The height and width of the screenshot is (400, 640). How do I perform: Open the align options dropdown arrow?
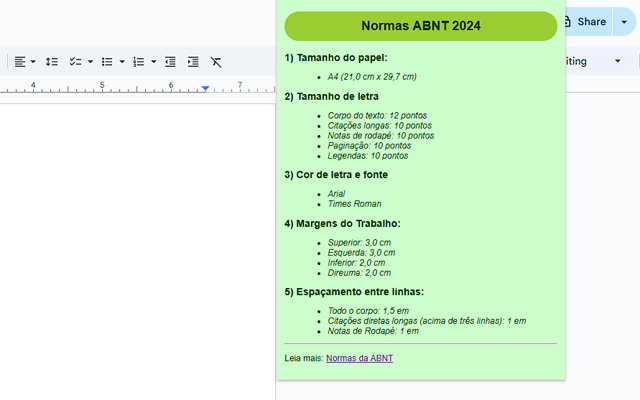pyautogui.click(x=33, y=62)
